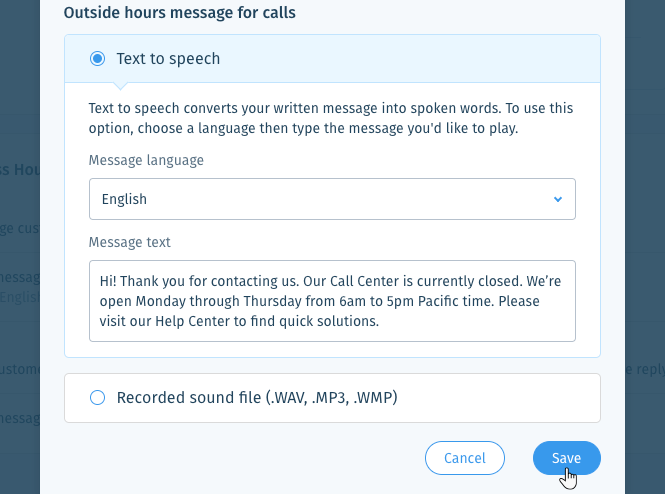Viewport: 665px width, 494px height.
Task: Click the highlighted Text to speech header row
Action: [332, 59]
